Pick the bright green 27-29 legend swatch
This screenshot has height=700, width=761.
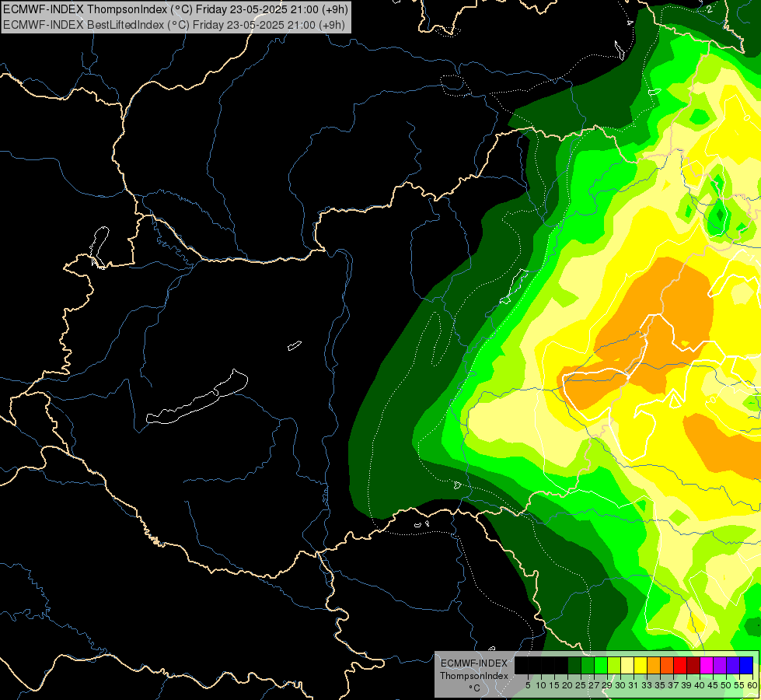(601, 665)
